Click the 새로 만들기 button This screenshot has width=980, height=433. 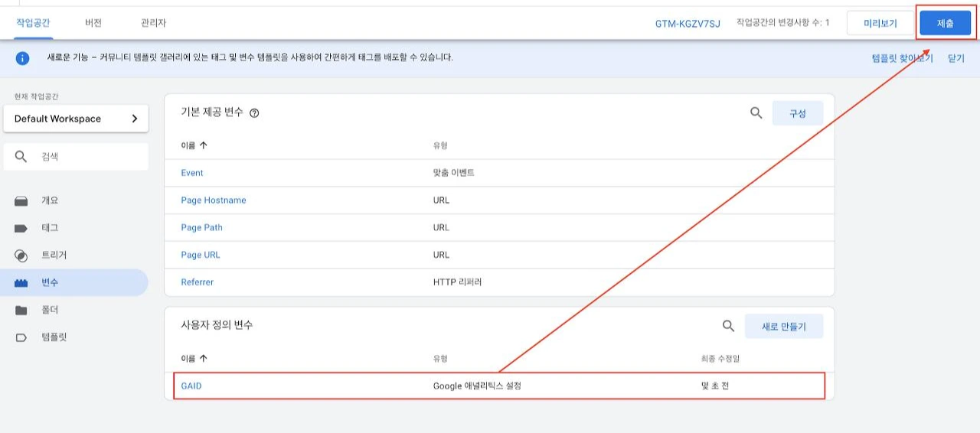pyautogui.click(x=784, y=327)
